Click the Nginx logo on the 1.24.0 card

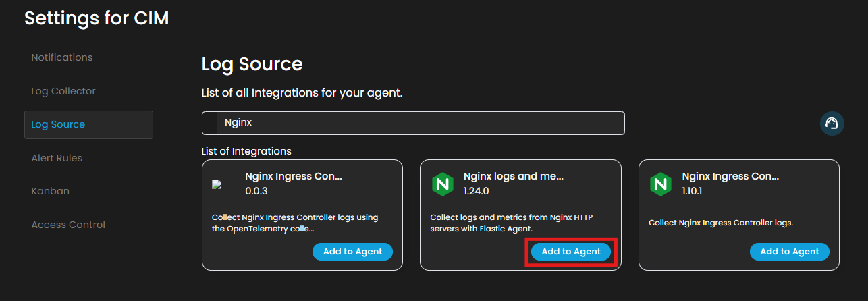coord(442,184)
